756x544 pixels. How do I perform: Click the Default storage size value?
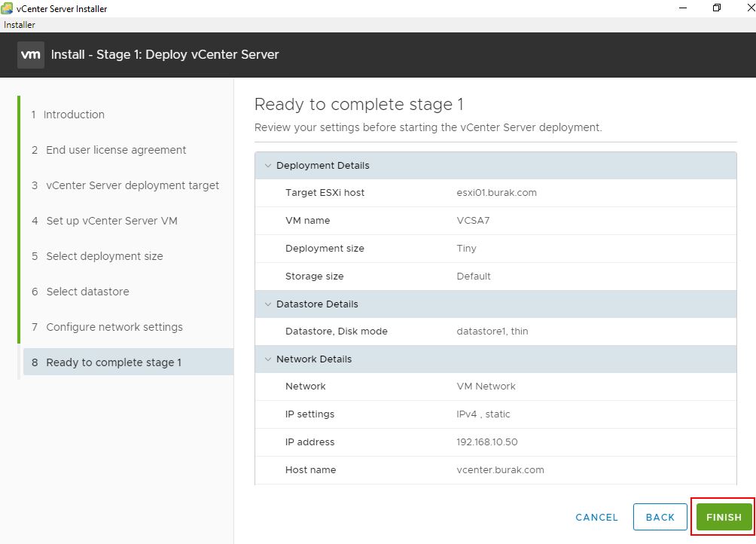click(474, 277)
